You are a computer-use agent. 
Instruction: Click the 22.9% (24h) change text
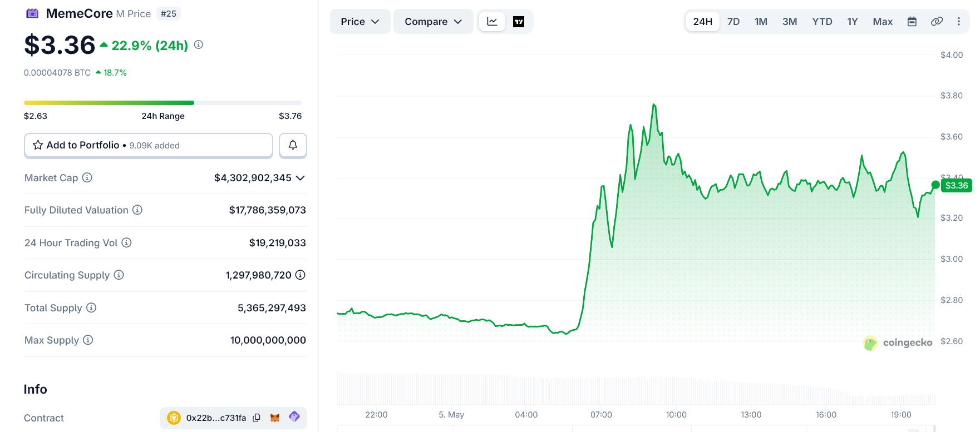[150, 46]
